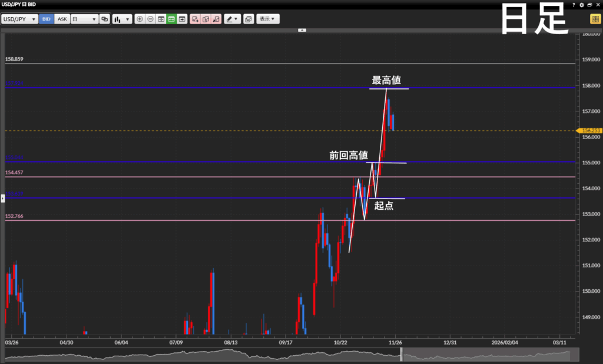Open the 日 timeframe dropdown
603x364 pixels.
click(84, 19)
